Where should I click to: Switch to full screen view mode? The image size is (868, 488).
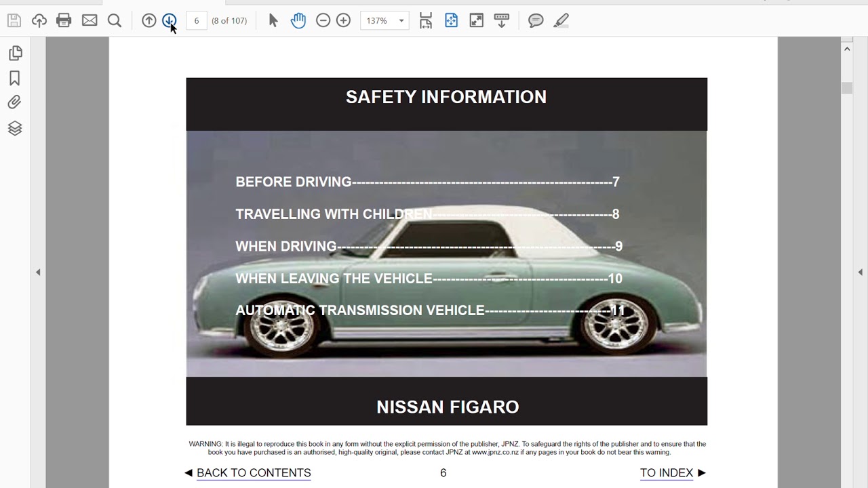[x=477, y=20]
